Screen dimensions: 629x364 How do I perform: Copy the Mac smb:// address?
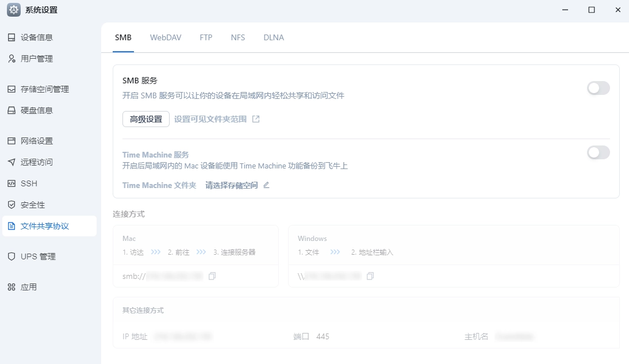212,276
